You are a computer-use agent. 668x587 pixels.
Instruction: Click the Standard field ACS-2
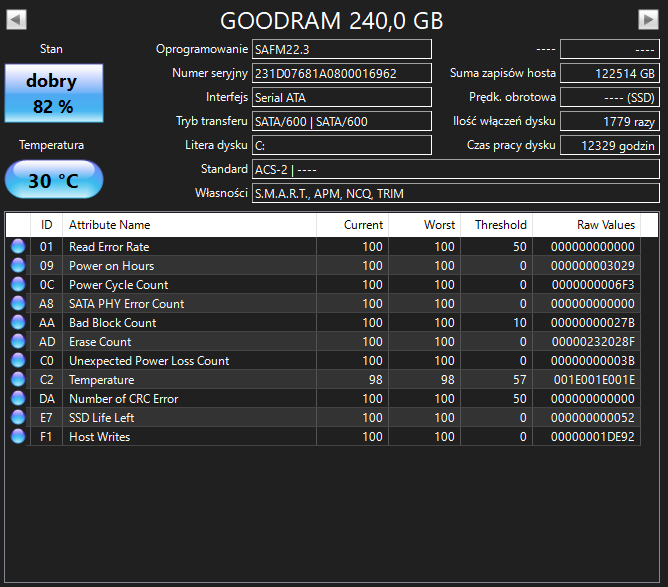pos(456,170)
